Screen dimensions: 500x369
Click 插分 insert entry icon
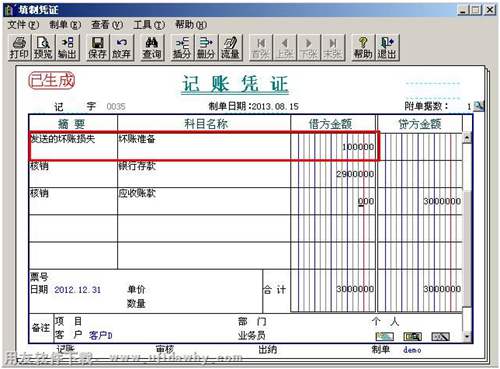(x=182, y=48)
